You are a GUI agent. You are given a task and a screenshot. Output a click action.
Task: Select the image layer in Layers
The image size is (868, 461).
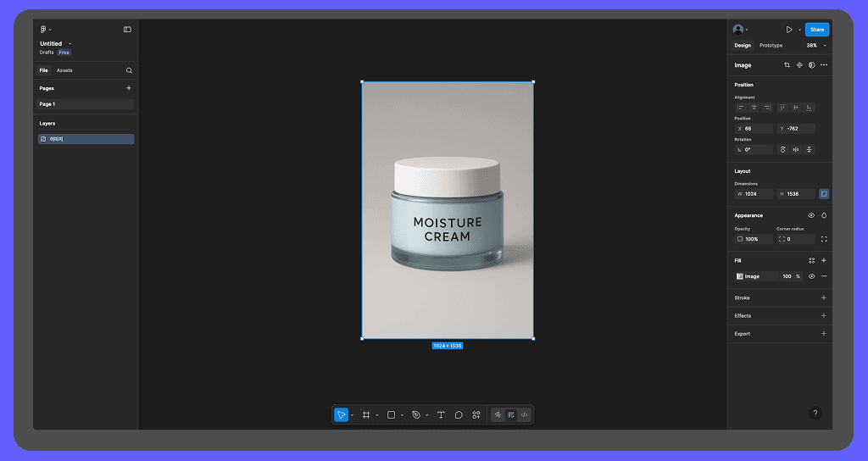coord(86,140)
